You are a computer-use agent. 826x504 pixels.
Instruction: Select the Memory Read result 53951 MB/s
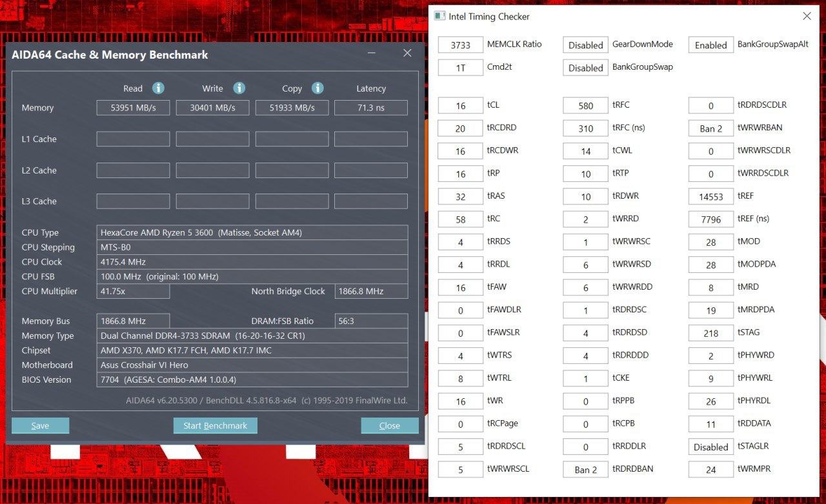tap(133, 108)
